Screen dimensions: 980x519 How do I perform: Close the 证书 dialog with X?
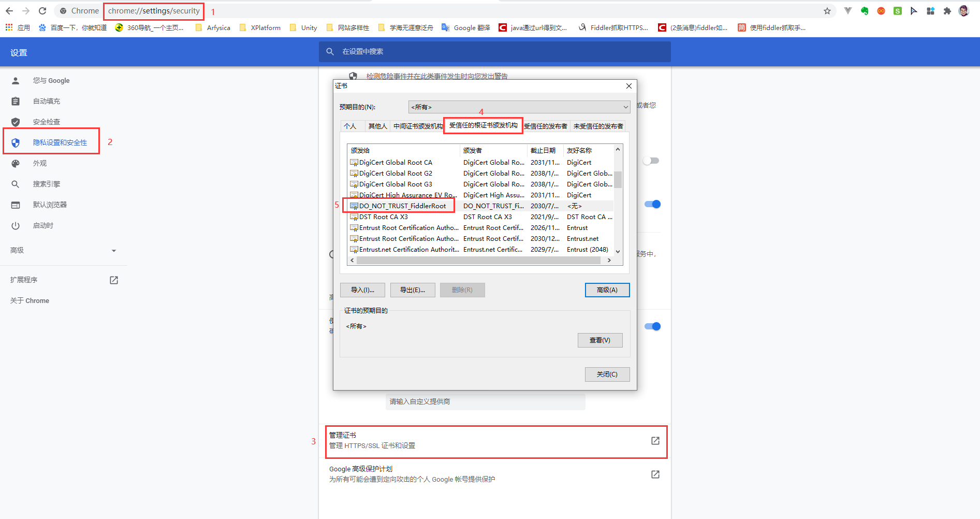pos(629,86)
